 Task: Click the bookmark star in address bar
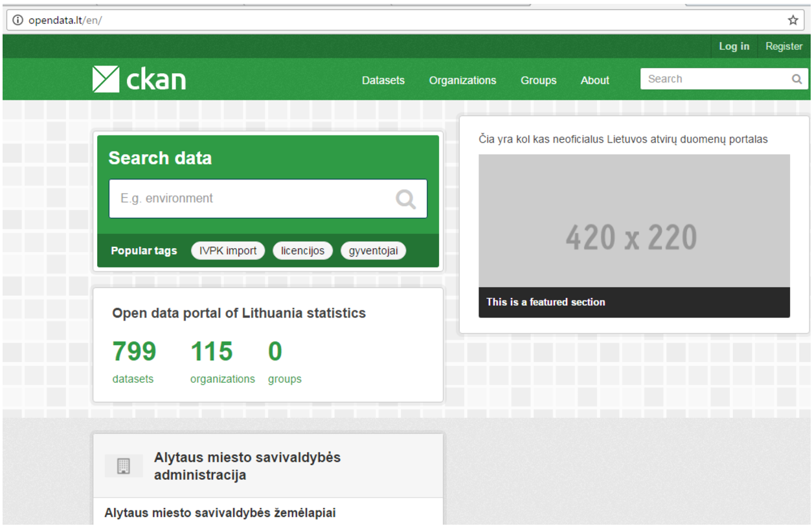point(793,20)
